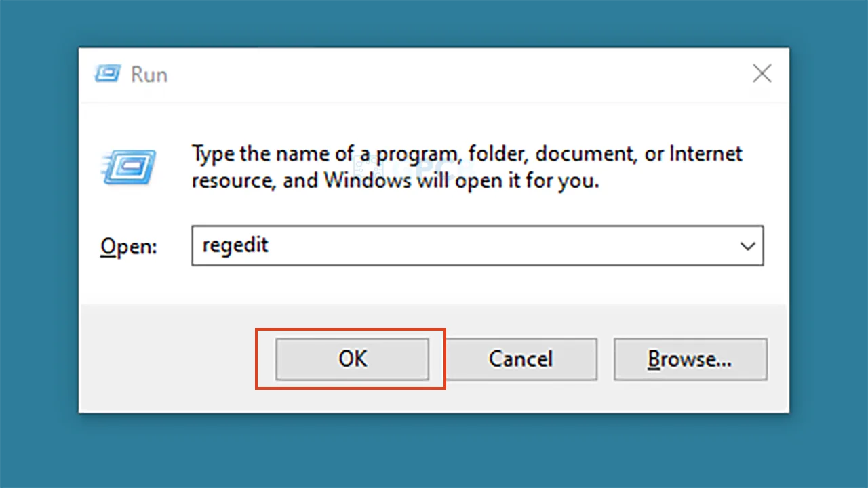The image size is (868, 488).
Task: Click the small Run icon in title bar
Action: (108, 73)
